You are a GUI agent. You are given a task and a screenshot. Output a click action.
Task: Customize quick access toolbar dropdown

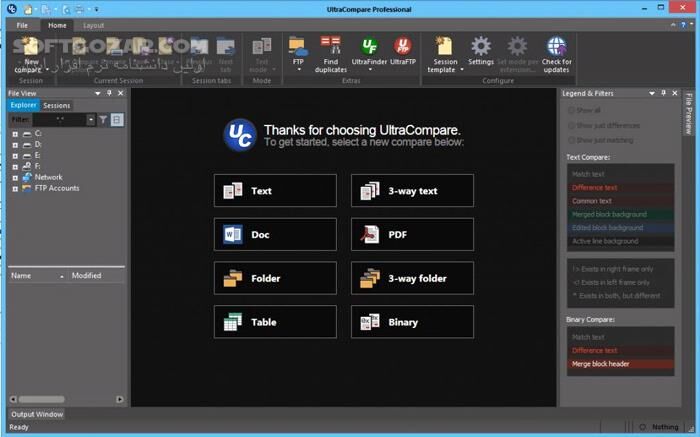coord(96,9)
